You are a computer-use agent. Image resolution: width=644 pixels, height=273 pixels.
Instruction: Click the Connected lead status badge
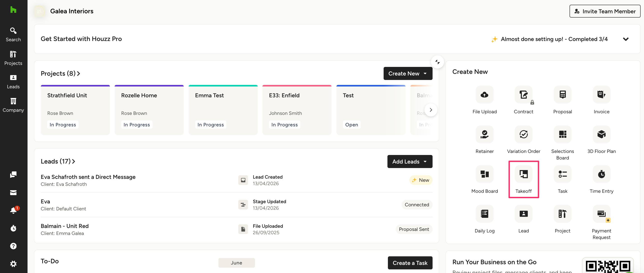pyautogui.click(x=417, y=205)
